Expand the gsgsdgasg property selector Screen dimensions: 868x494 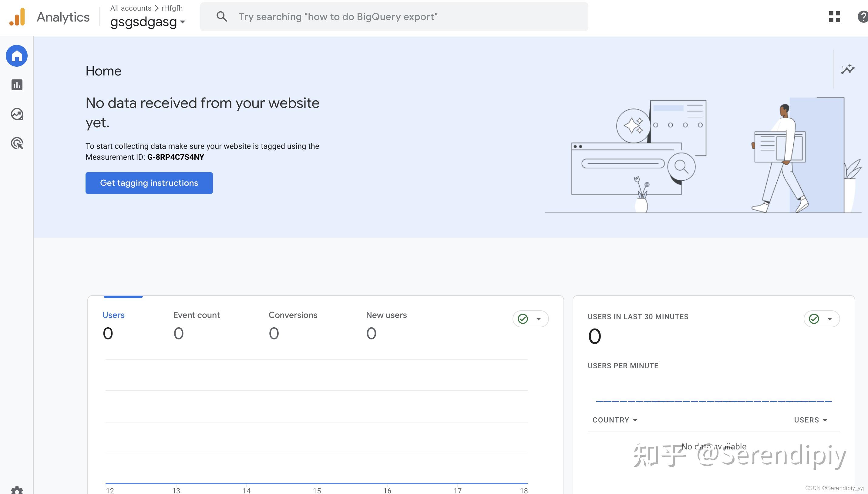(x=148, y=22)
